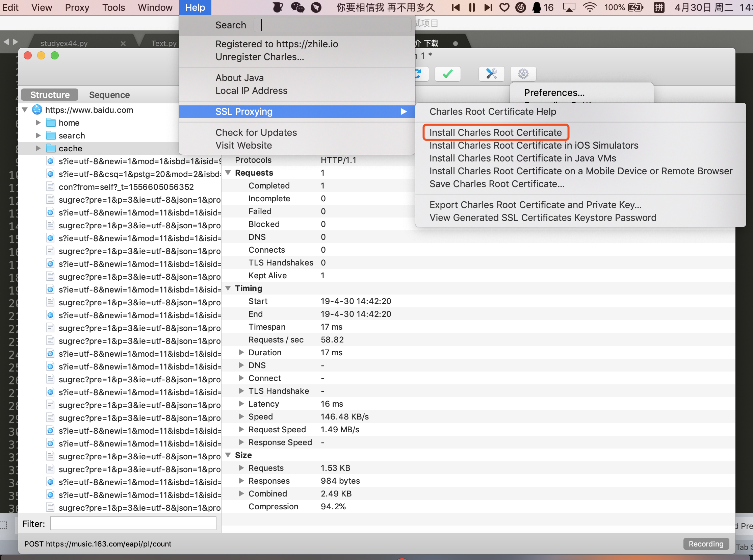
Task: Select Install Charles Root Certificate in Java VMs
Action: 523,158
